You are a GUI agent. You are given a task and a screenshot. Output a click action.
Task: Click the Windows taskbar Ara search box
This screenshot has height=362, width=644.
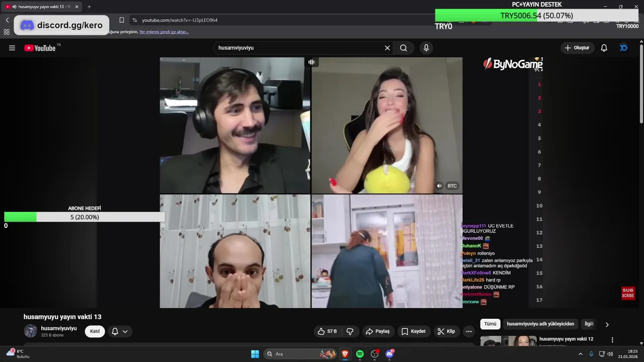tap(300, 354)
